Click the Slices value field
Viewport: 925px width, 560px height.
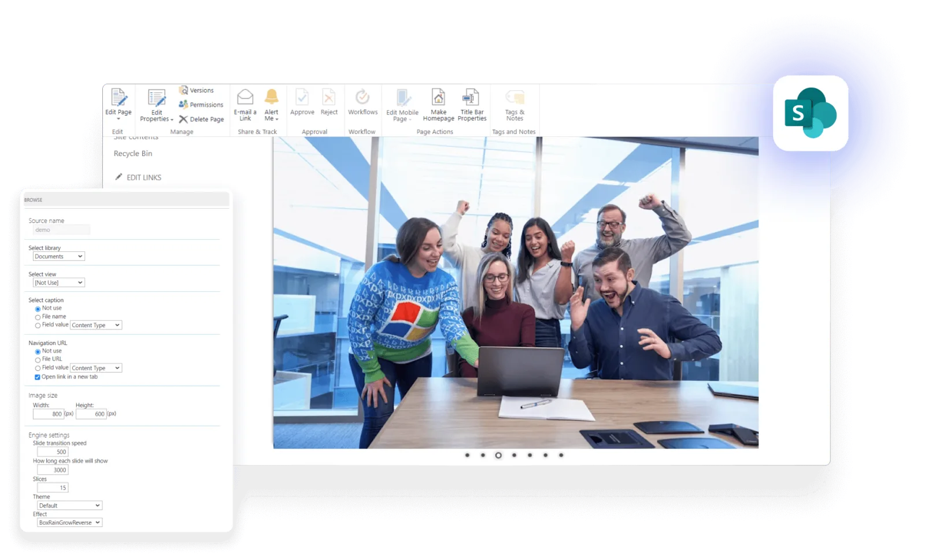pos(53,488)
